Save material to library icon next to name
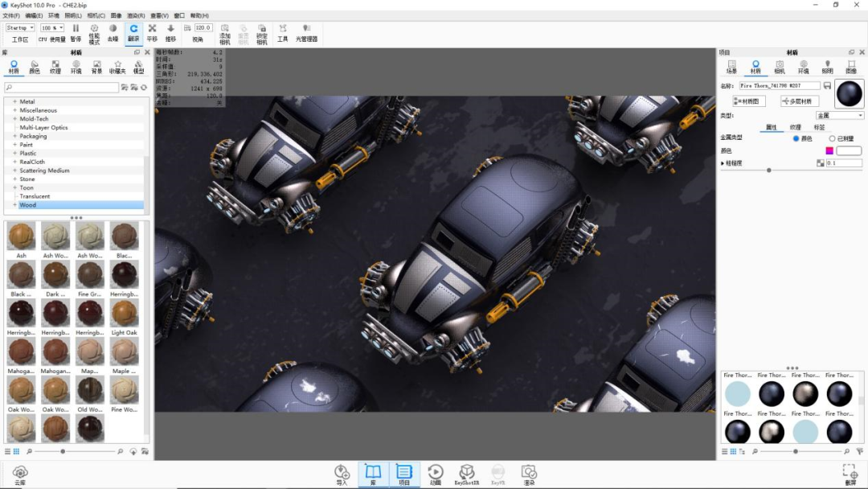The width and height of the screenshot is (868, 489). click(x=827, y=86)
